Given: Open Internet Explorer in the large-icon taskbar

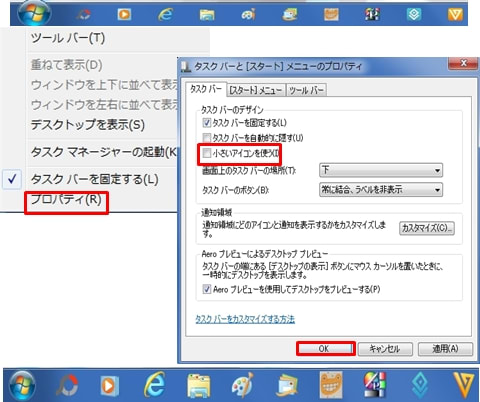Looking at the screenshot, I should pyautogui.click(x=155, y=384).
